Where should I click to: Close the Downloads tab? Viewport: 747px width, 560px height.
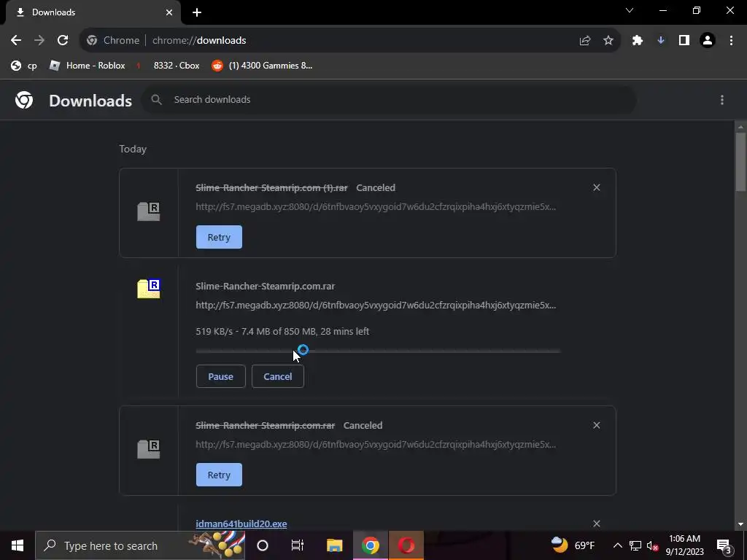(169, 12)
